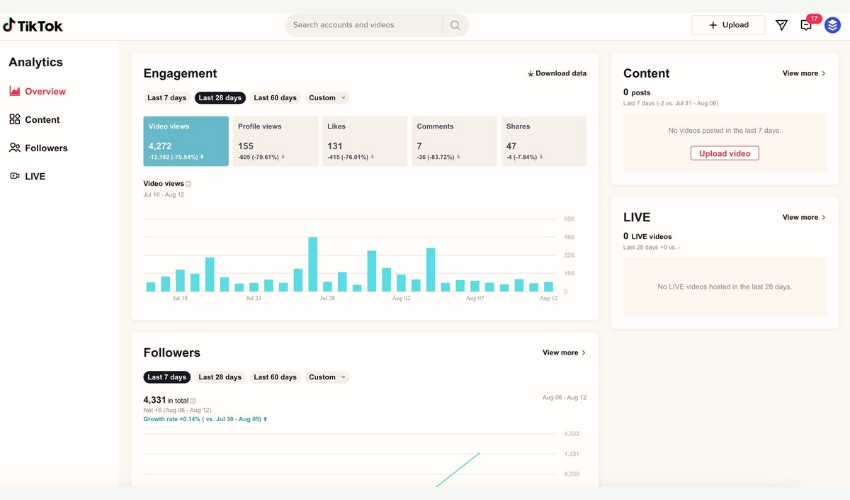
Task: Select Last 60 days in Followers
Action: pos(275,377)
